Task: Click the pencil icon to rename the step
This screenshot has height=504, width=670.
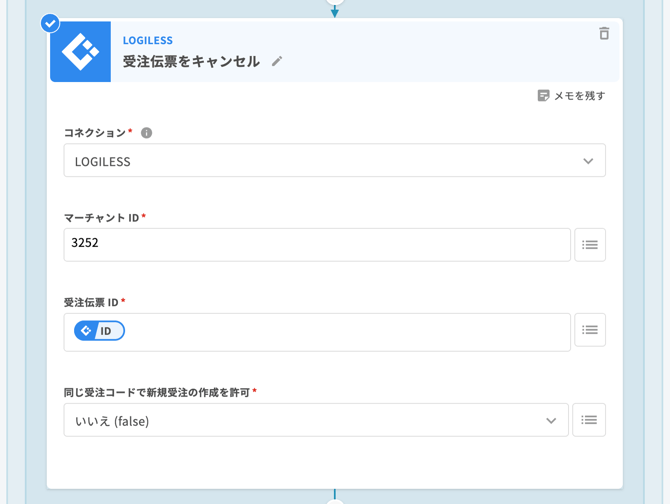Action: pos(277,62)
